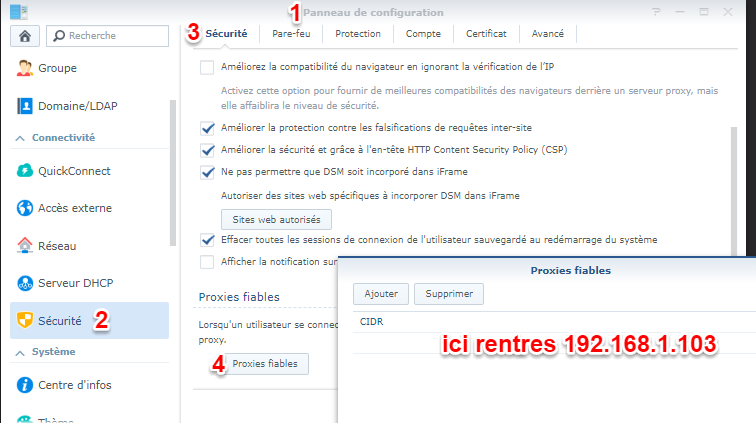Open Domaine/LDAP sidebar icon
The height and width of the screenshot is (423, 756).
tap(25, 105)
